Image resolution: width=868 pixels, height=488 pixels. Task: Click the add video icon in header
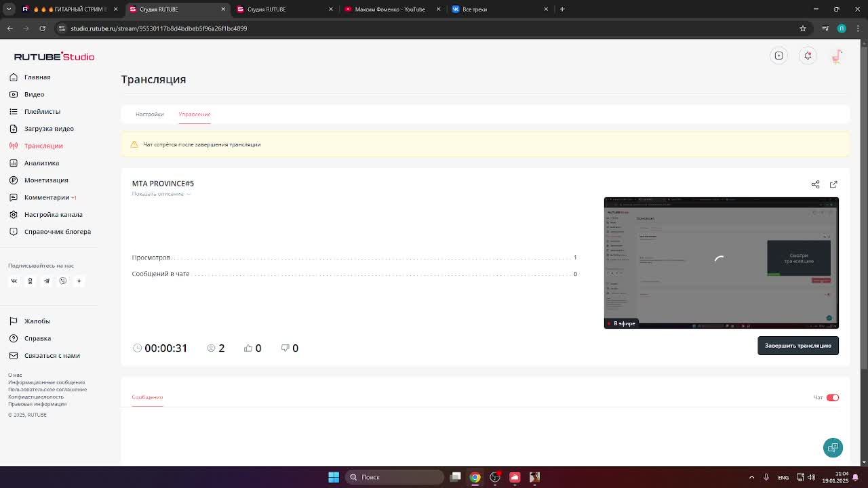tap(778, 56)
